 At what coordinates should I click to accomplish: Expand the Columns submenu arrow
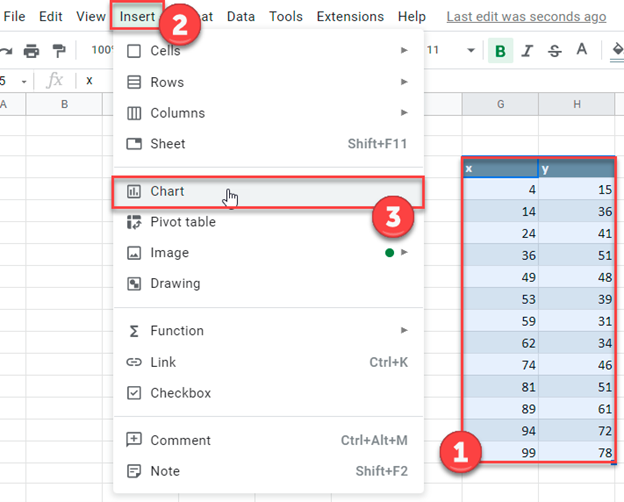point(404,113)
